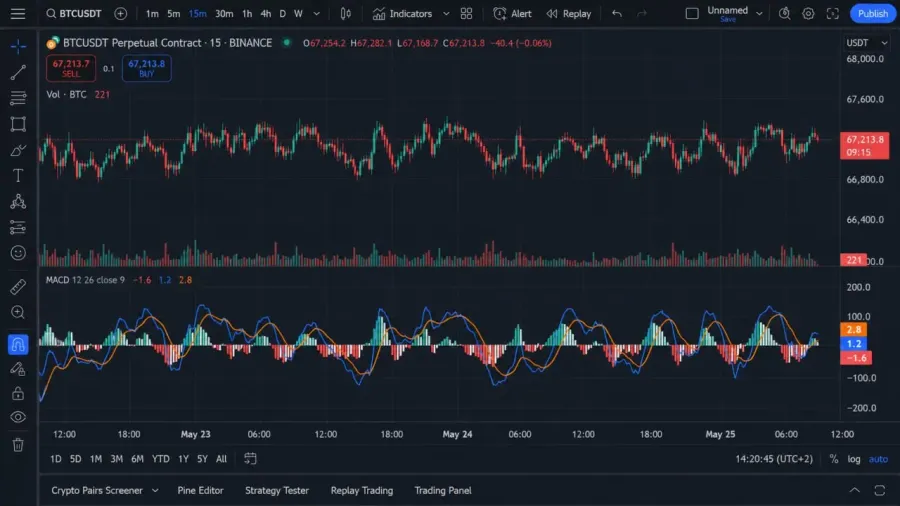Select the 30m timeframe
Viewport: 900px width, 506px height.
click(x=224, y=13)
